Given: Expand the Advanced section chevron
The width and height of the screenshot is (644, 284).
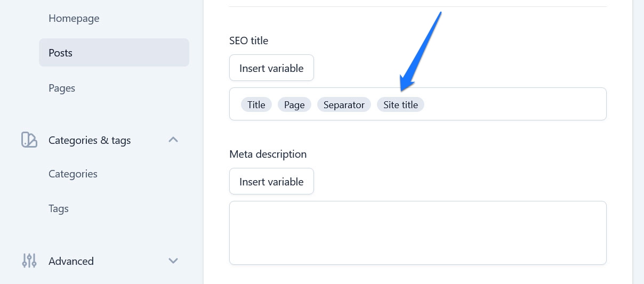Looking at the screenshot, I should click(x=173, y=261).
